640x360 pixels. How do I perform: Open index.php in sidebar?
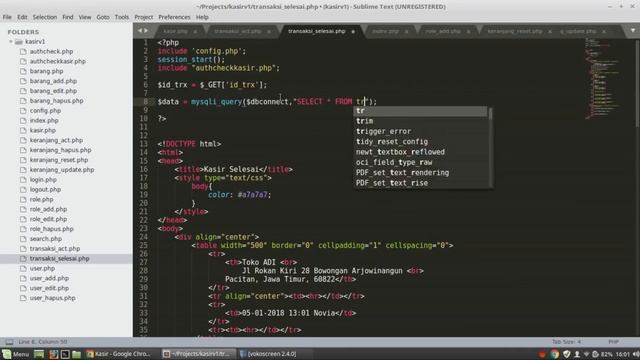[44, 120]
